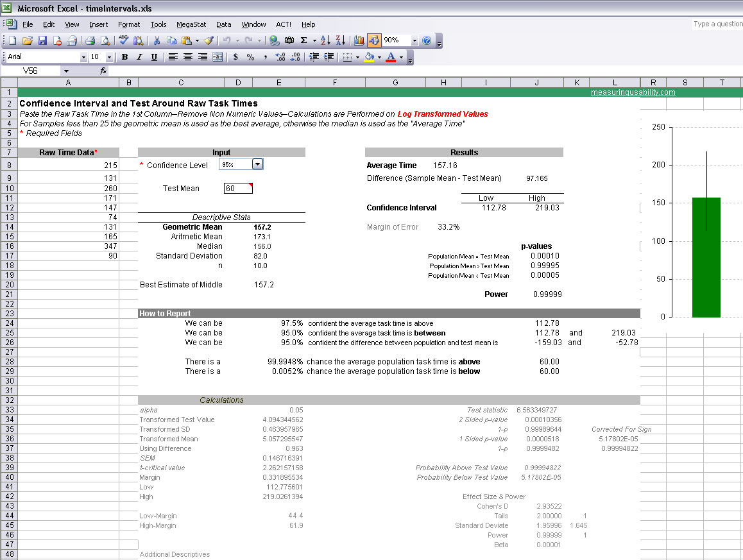Decrease decimal places
Image resolution: width=743 pixels, height=560 pixels.
[295, 57]
